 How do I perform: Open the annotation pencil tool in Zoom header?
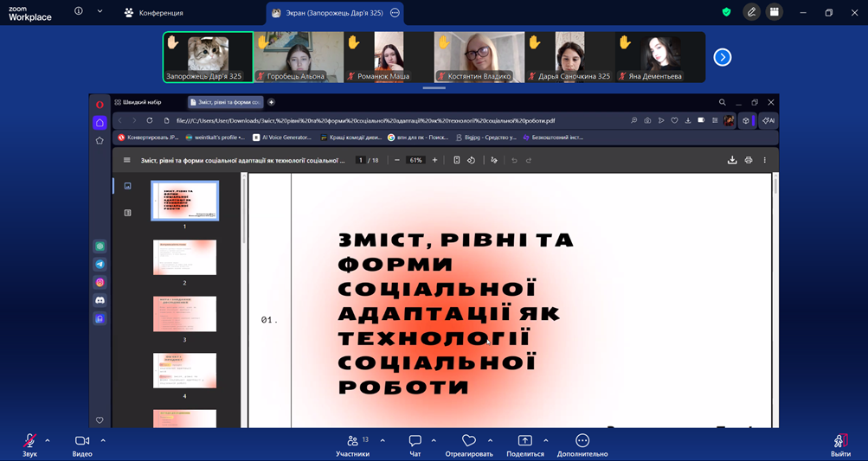(x=751, y=12)
